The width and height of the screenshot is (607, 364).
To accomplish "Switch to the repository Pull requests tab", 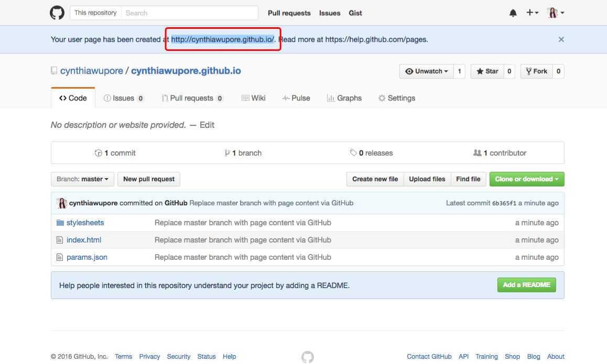I will (x=192, y=98).
